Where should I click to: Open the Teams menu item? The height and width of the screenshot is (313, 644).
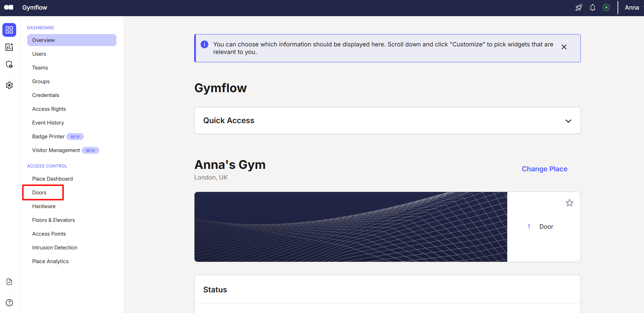pos(40,68)
